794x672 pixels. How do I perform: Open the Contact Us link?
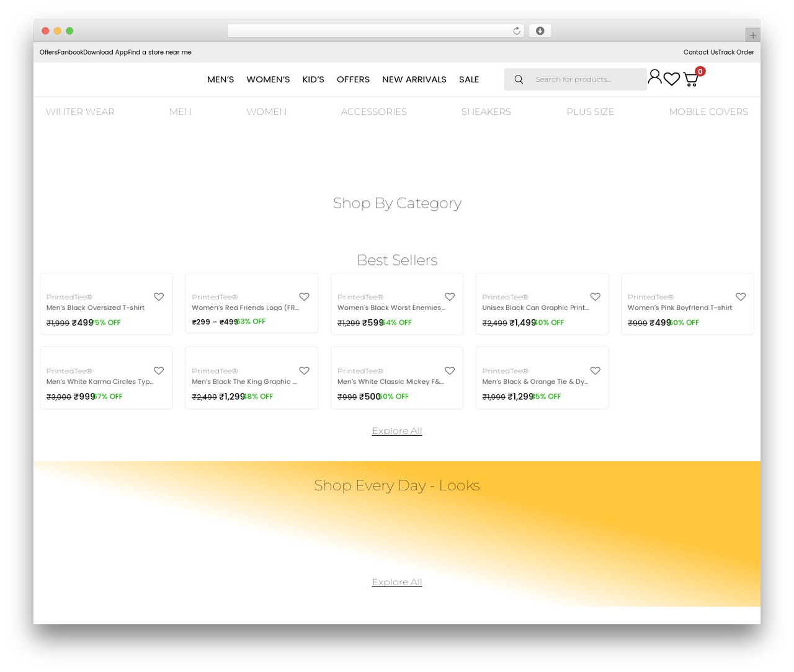[701, 52]
